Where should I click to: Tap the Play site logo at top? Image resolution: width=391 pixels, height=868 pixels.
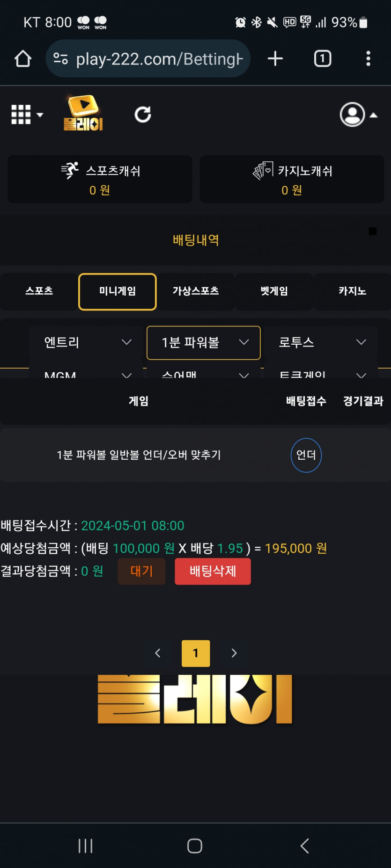click(83, 113)
